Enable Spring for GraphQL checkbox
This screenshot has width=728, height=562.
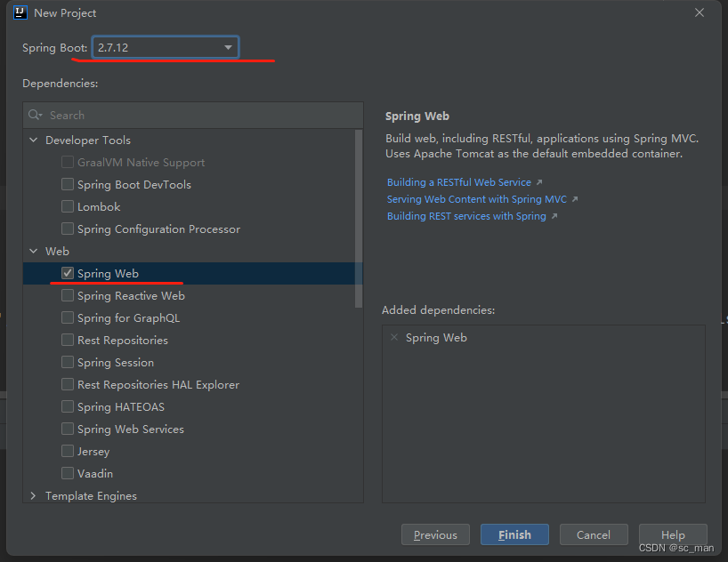pyautogui.click(x=68, y=317)
